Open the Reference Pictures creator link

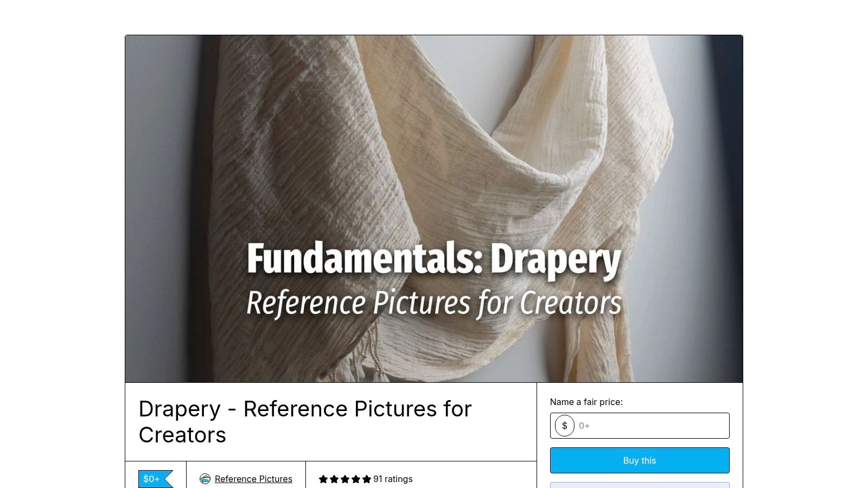click(253, 479)
